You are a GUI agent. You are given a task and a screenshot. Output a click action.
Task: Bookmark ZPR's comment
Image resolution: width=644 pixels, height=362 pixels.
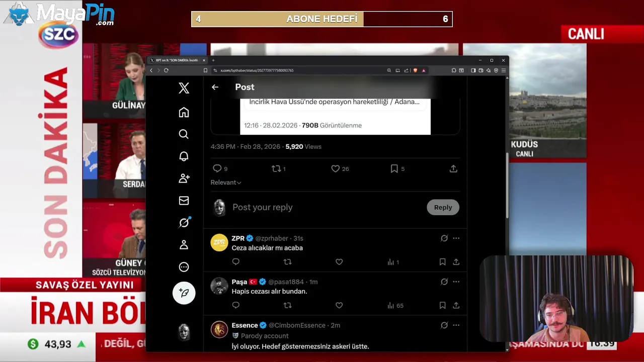[x=442, y=262]
